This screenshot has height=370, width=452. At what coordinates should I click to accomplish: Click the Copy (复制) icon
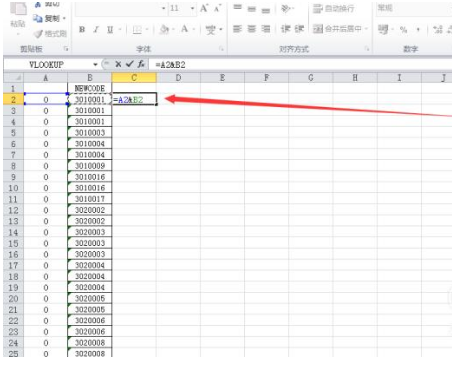coord(38,19)
